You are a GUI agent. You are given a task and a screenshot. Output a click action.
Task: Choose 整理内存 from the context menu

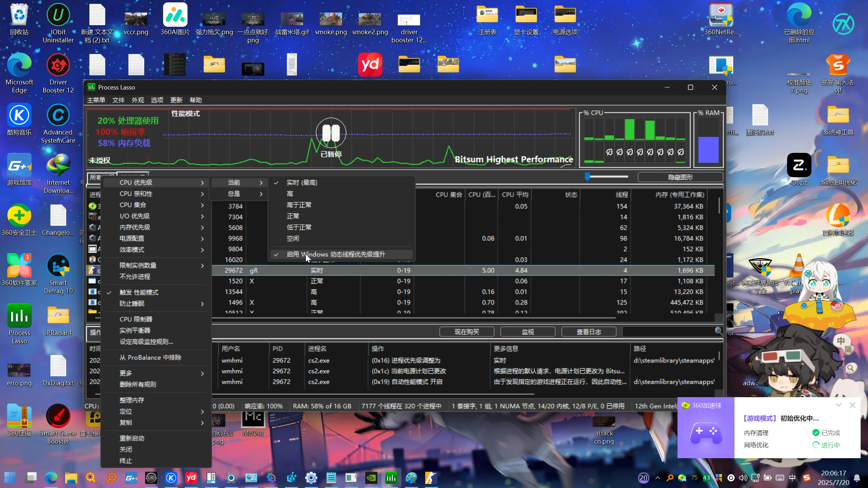pyautogui.click(x=132, y=400)
